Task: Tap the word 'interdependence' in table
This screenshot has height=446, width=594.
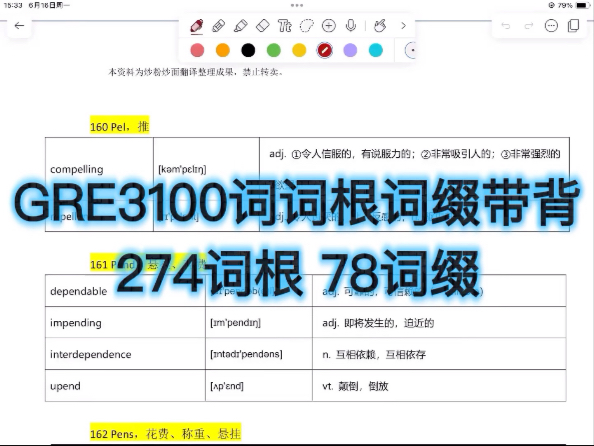Action: tap(91, 354)
